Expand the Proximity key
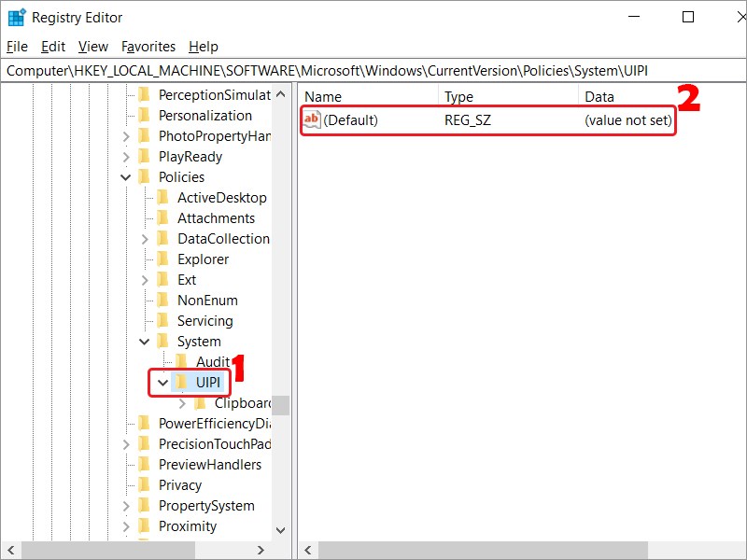 coord(126,526)
